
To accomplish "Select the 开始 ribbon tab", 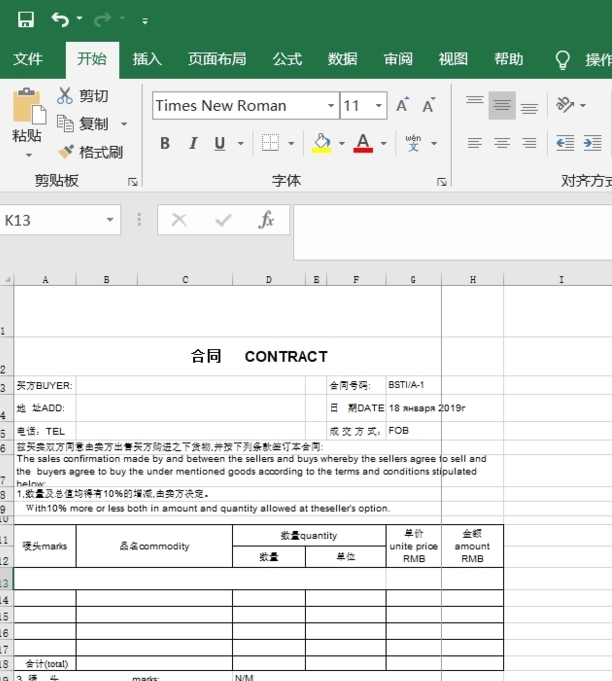I will click(x=92, y=59).
